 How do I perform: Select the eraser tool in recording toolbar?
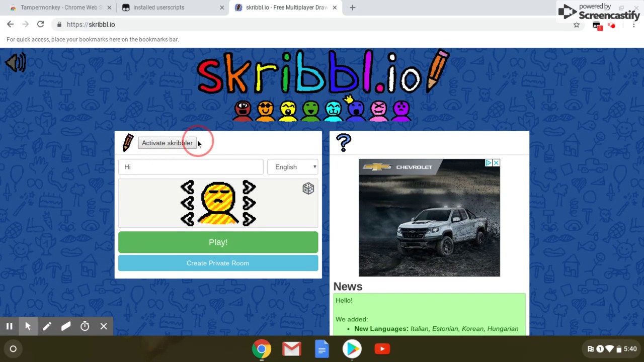[x=66, y=326]
